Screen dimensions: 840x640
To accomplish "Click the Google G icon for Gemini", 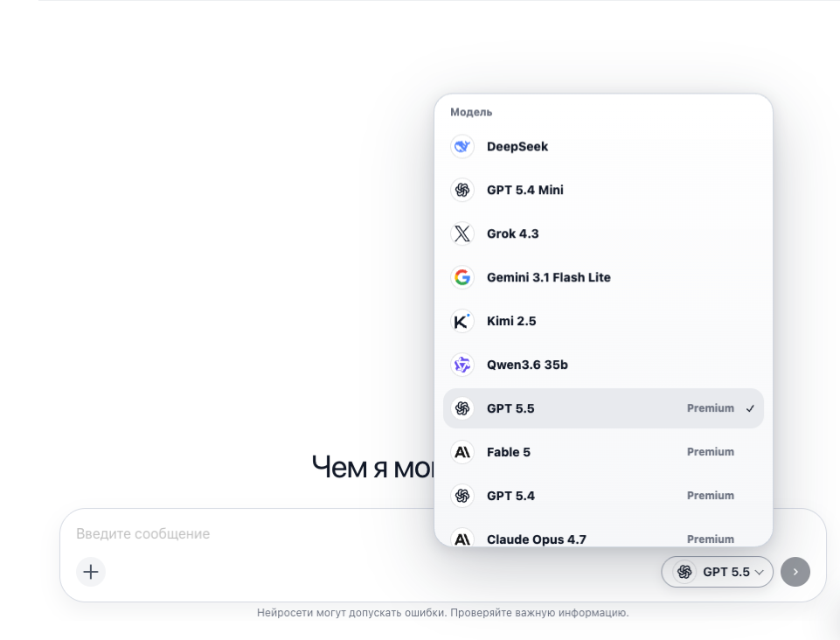I will (462, 277).
